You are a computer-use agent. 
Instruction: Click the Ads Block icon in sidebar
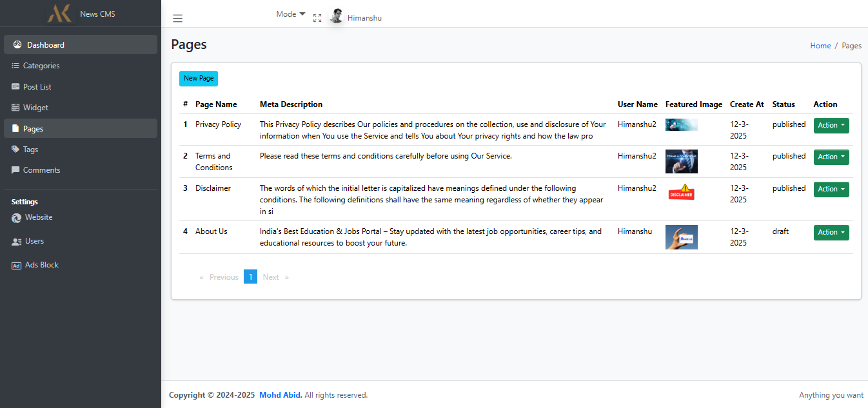(x=16, y=266)
